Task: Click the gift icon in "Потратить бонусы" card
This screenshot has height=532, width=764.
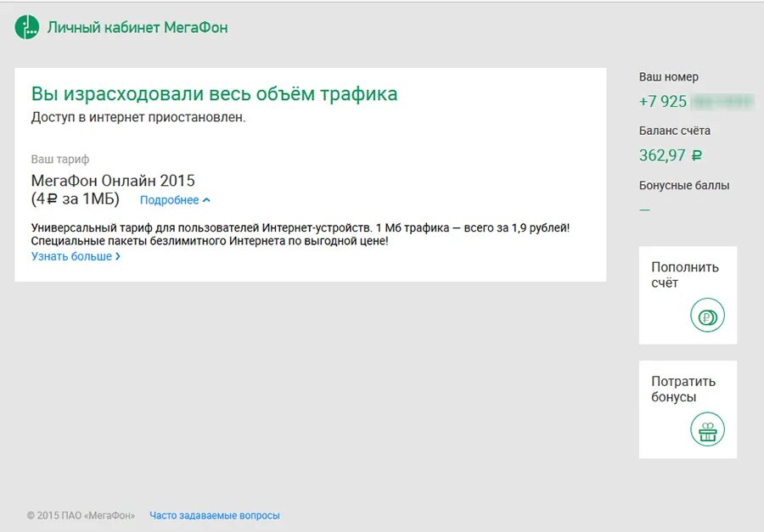Action: (x=707, y=429)
